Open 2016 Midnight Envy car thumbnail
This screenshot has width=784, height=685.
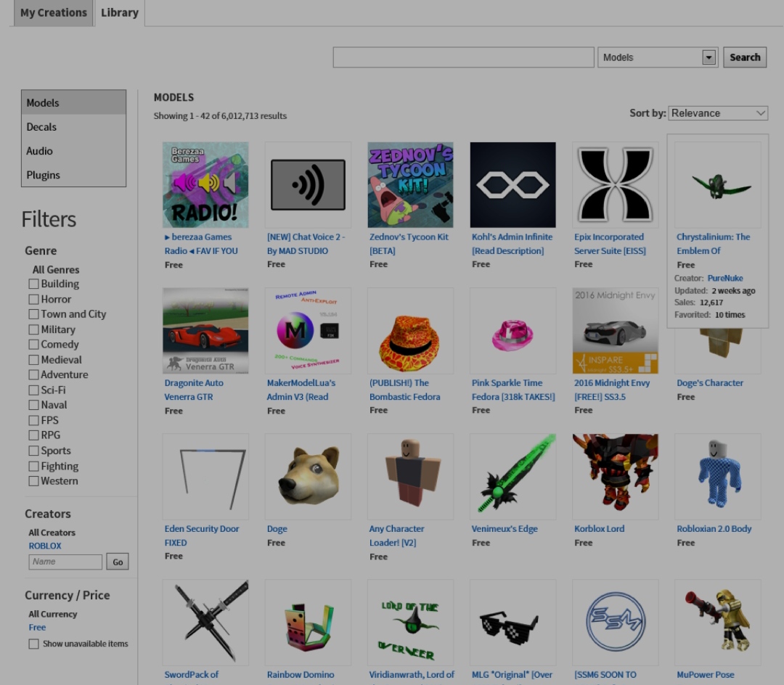[x=616, y=331]
